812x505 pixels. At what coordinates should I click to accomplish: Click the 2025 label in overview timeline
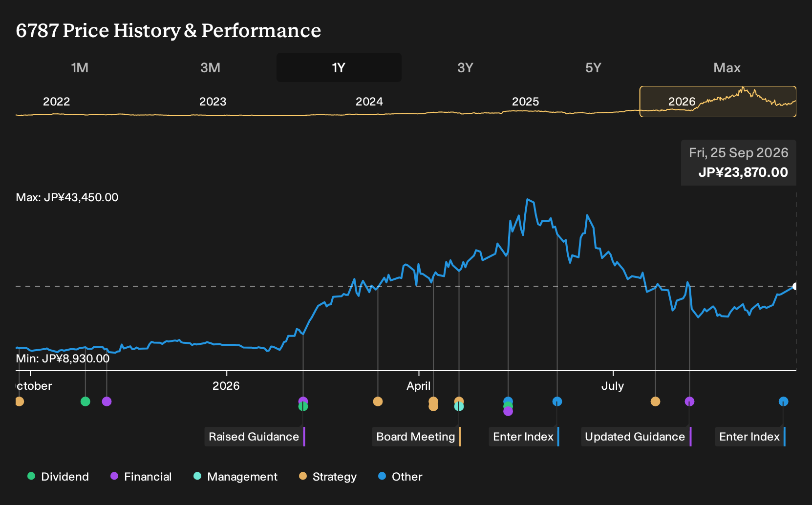tap(526, 102)
